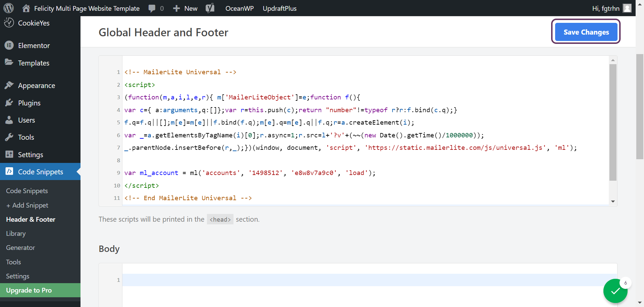Click the Save Changes button
Screen dimensions: 644x307
click(586, 32)
